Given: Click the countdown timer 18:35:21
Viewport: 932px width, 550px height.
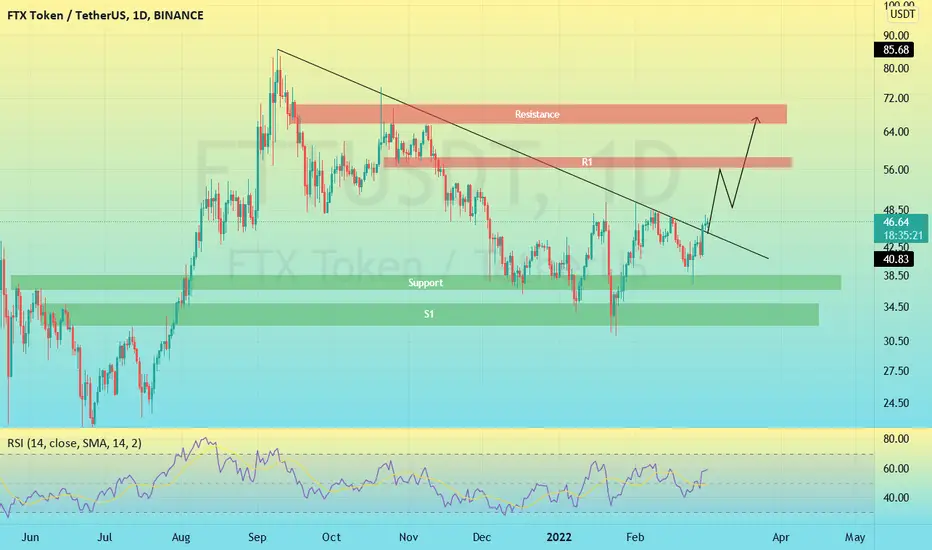Looking at the screenshot, I should tap(903, 235).
